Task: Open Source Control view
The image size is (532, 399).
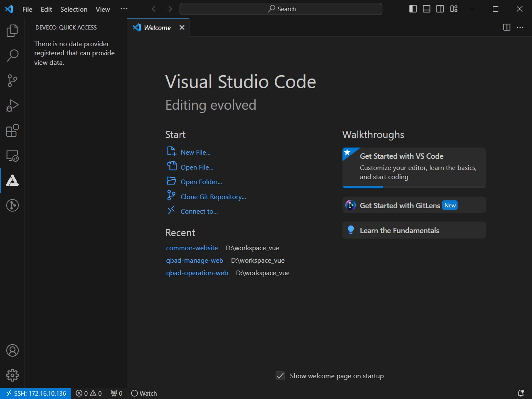Action: 12,80
